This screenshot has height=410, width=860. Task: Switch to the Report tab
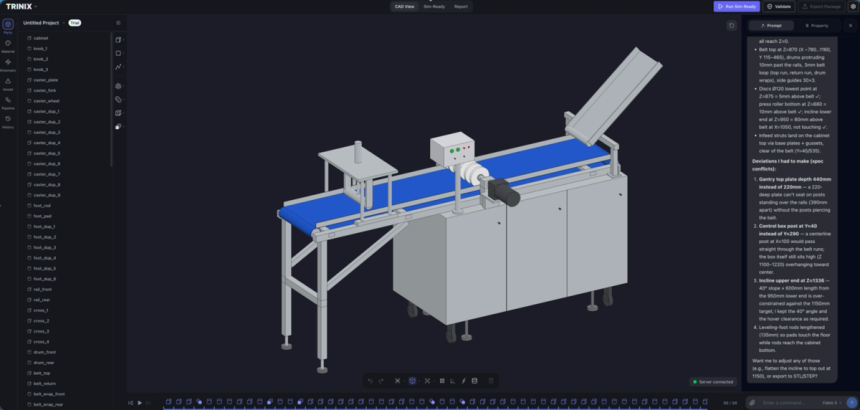pyautogui.click(x=461, y=7)
